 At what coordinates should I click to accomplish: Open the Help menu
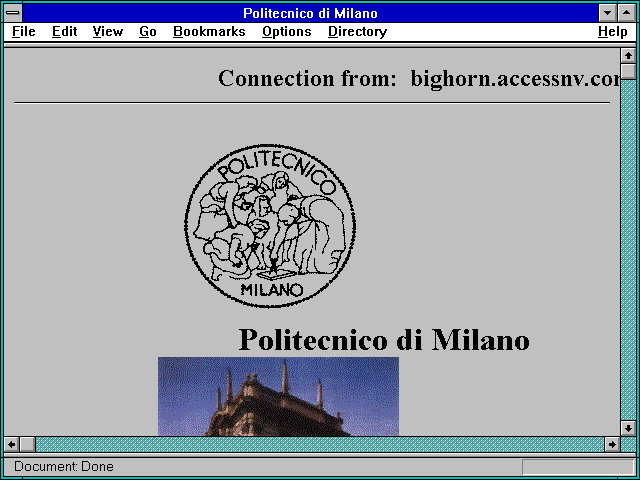(x=613, y=32)
